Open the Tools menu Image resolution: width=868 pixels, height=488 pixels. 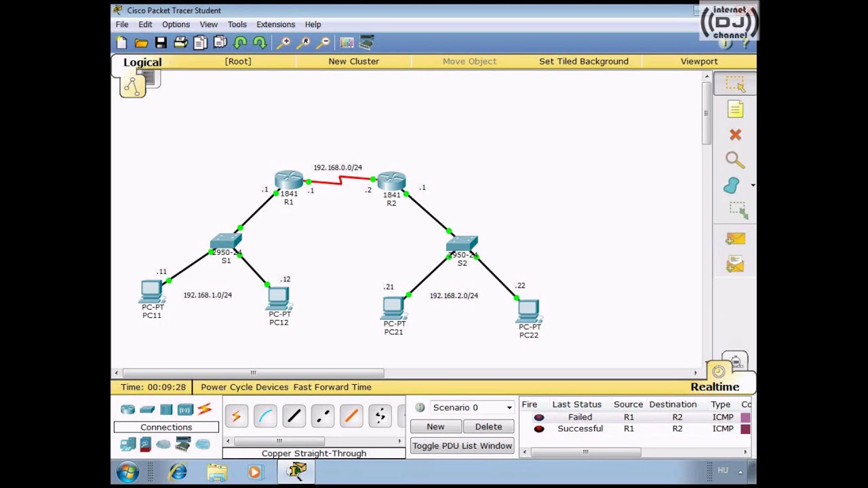[x=237, y=24]
